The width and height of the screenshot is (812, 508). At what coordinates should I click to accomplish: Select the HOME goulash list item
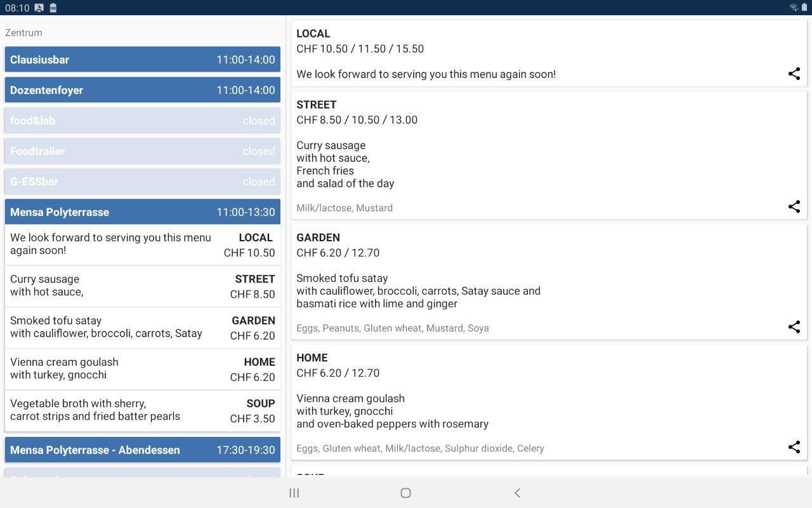coord(142,369)
